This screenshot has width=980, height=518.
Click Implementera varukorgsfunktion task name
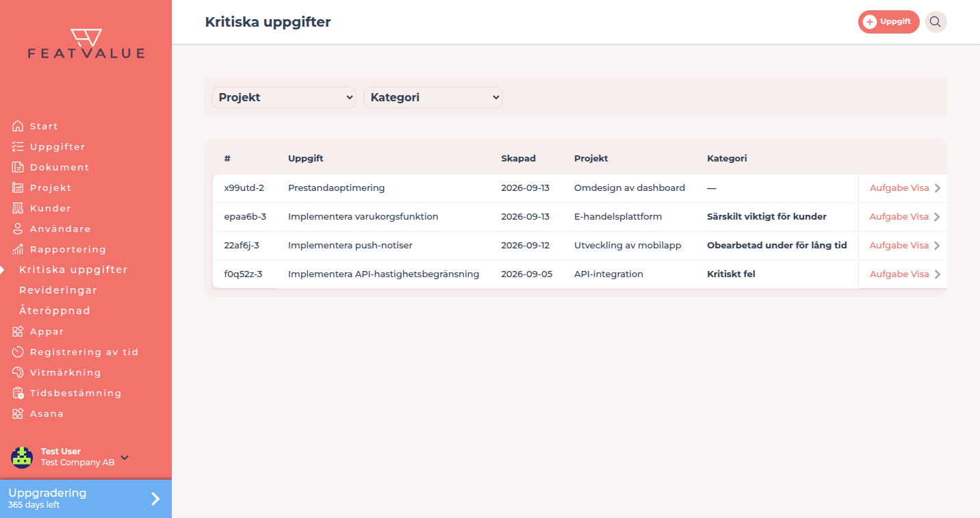point(363,217)
